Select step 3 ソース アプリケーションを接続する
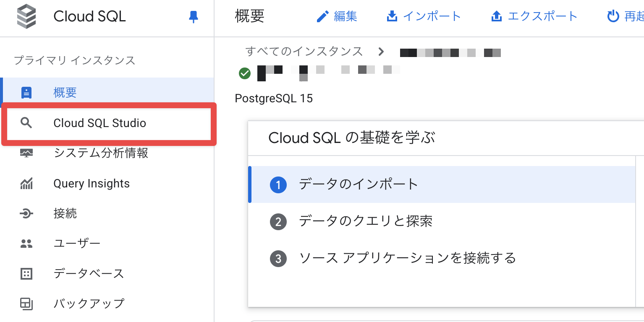 [x=407, y=258]
